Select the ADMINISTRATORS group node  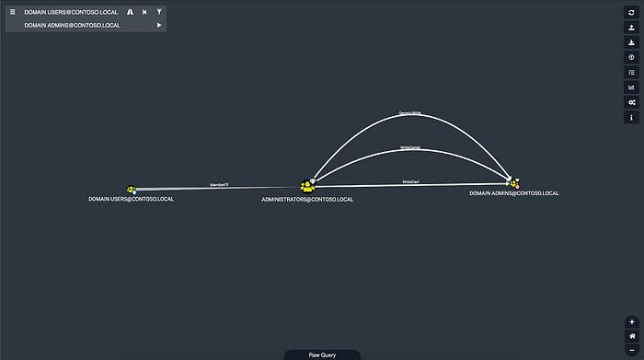[x=307, y=187]
